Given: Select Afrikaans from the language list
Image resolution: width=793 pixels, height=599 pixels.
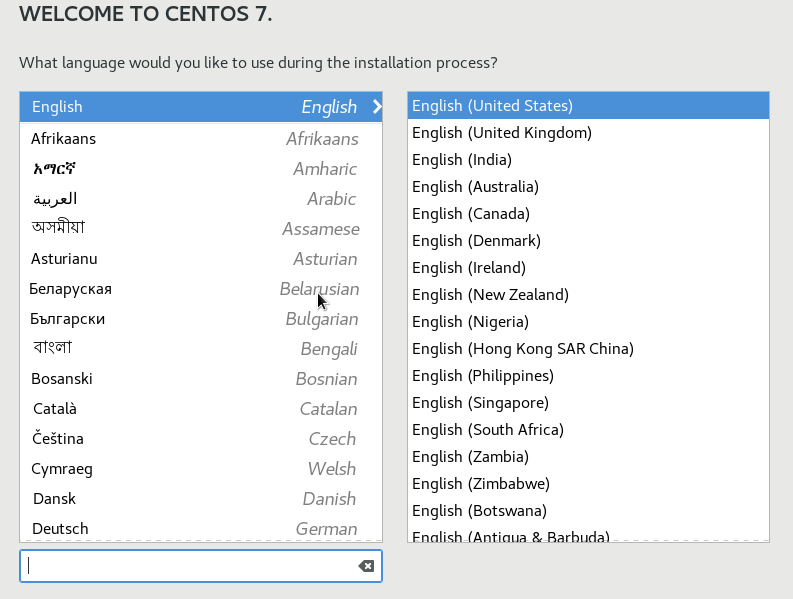Looking at the screenshot, I should [200, 139].
